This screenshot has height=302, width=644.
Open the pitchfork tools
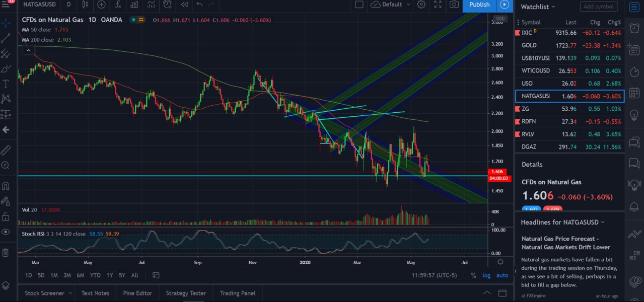pos(6,53)
